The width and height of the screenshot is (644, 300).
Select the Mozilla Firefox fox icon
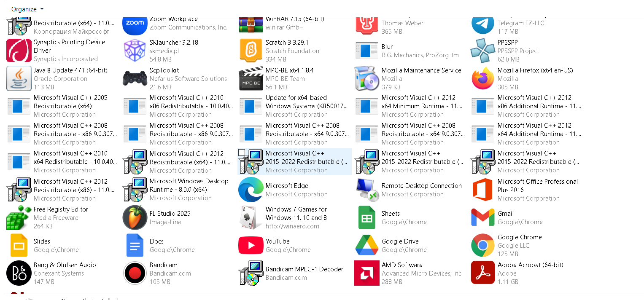[x=483, y=78]
